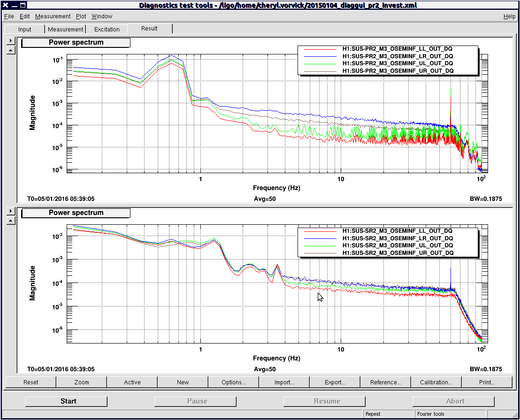The image size is (520, 420).
Task: Open the Edit menu
Action: [x=24, y=16]
